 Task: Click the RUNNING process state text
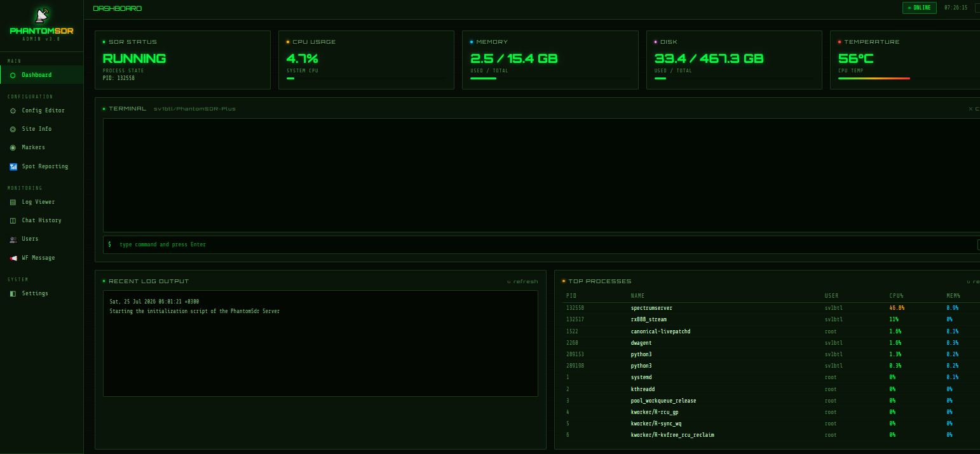[134, 58]
